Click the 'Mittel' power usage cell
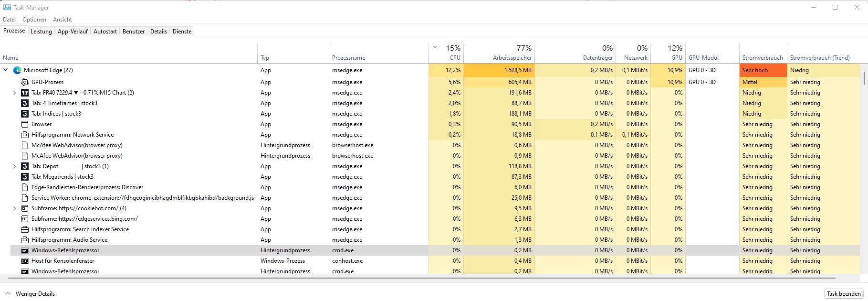Image resolution: width=868 pixels, height=301 pixels. tap(763, 82)
